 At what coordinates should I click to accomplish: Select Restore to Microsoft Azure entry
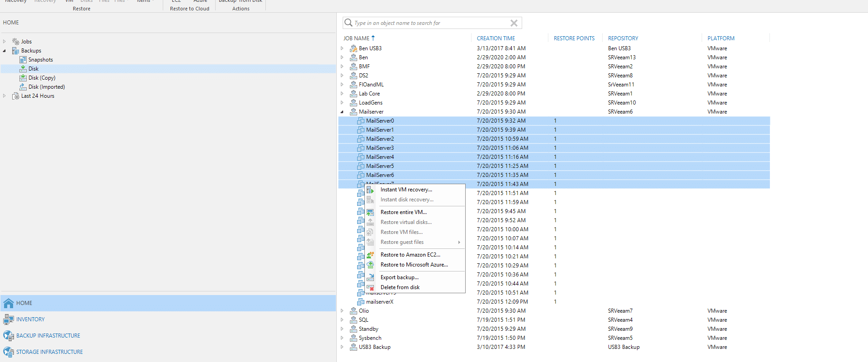pos(414,265)
